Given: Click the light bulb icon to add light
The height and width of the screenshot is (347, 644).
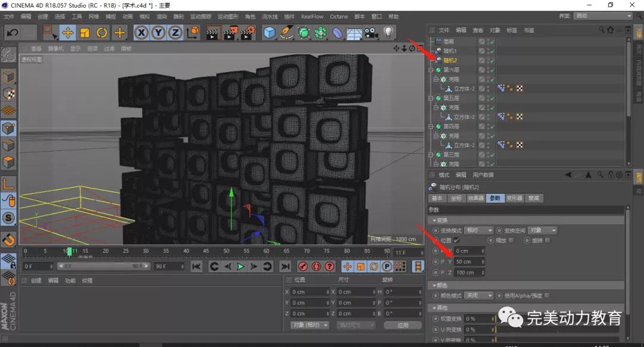Looking at the screenshot, I should [389, 32].
